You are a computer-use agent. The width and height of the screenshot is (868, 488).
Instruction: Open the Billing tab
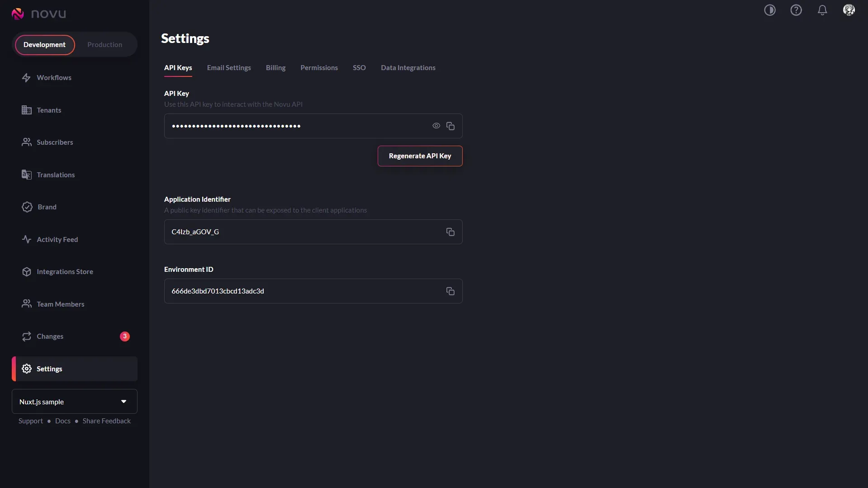coord(275,68)
